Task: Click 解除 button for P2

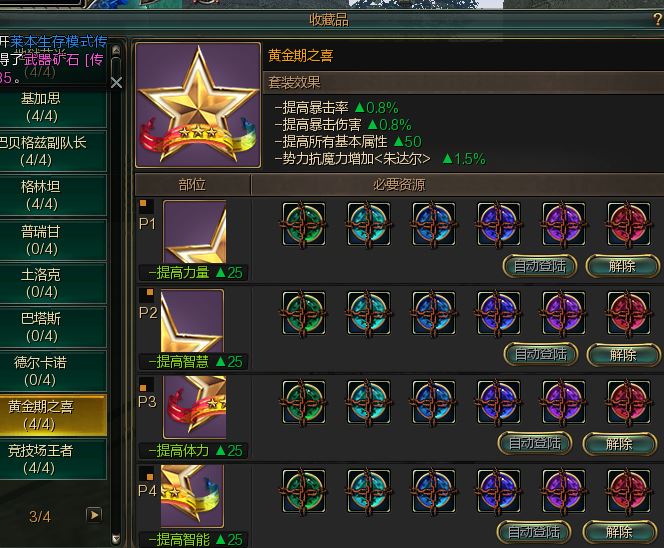Action: (x=623, y=354)
